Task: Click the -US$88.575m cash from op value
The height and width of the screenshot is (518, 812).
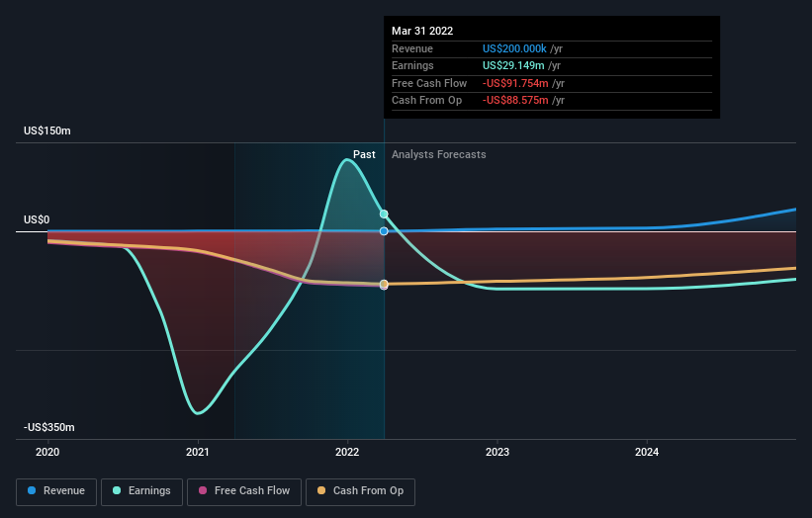Action: [x=515, y=101]
